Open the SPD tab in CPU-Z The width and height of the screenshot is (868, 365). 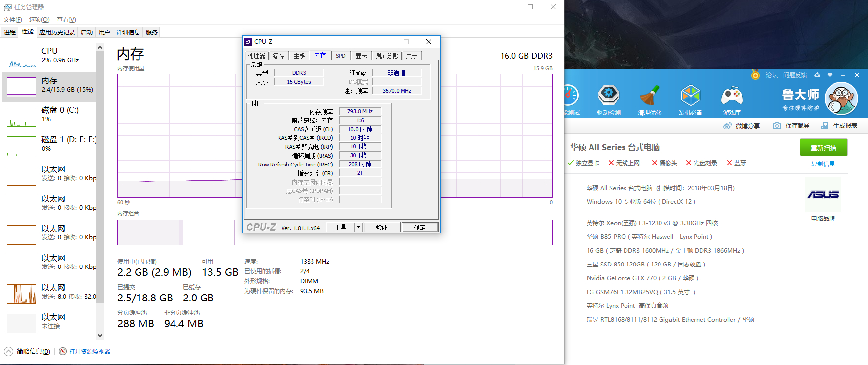click(x=341, y=56)
